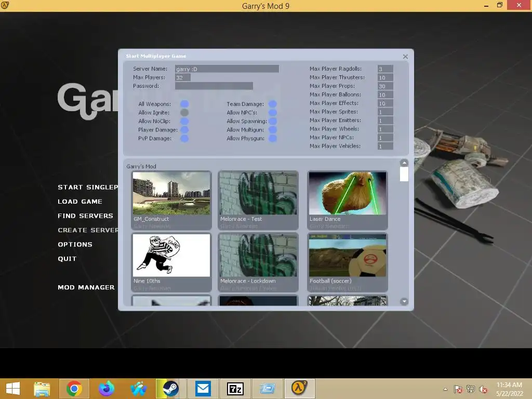The image size is (532, 399).
Task: Toggle the Allow Spawning option
Action: tap(273, 121)
